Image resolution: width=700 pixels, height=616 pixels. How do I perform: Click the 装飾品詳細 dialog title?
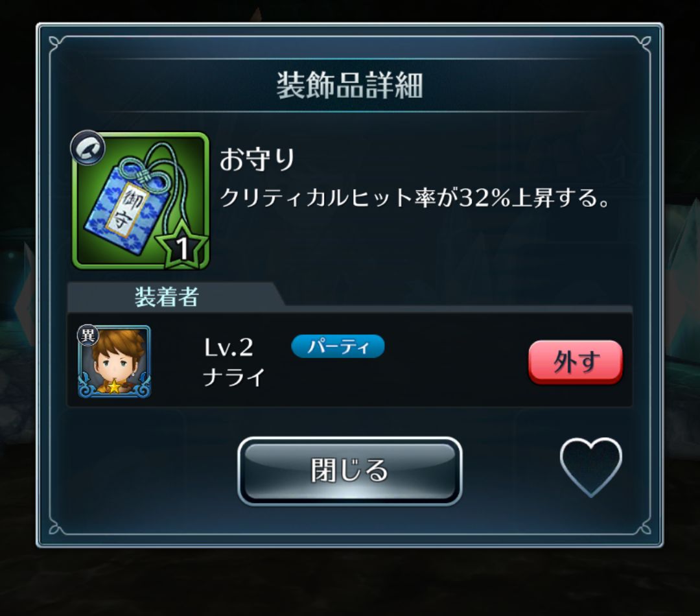(x=350, y=85)
